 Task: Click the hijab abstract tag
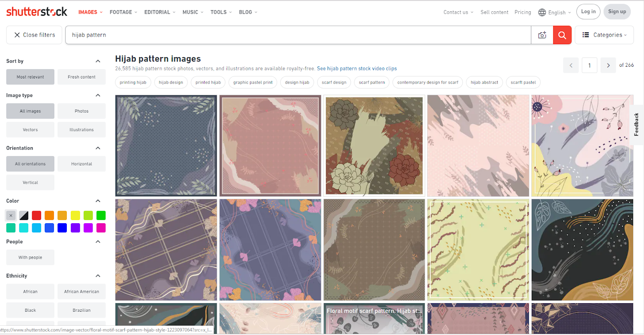click(484, 82)
